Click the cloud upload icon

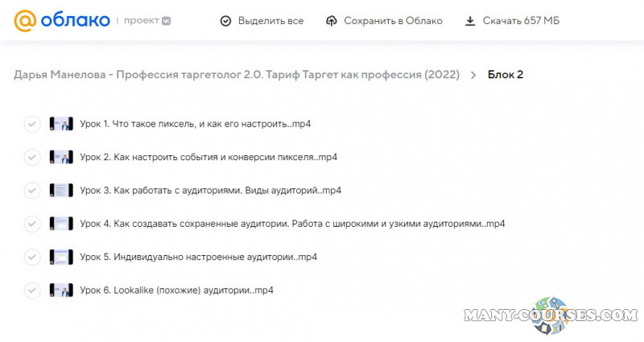pyautogui.click(x=332, y=21)
